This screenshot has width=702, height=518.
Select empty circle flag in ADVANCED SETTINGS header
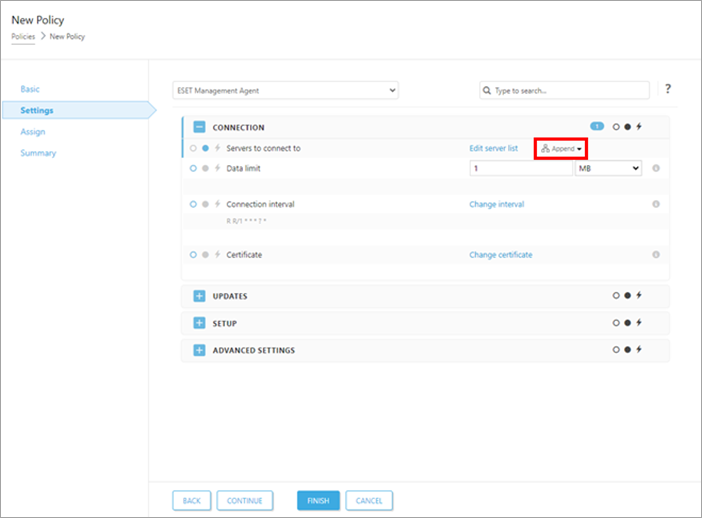click(616, 350)
